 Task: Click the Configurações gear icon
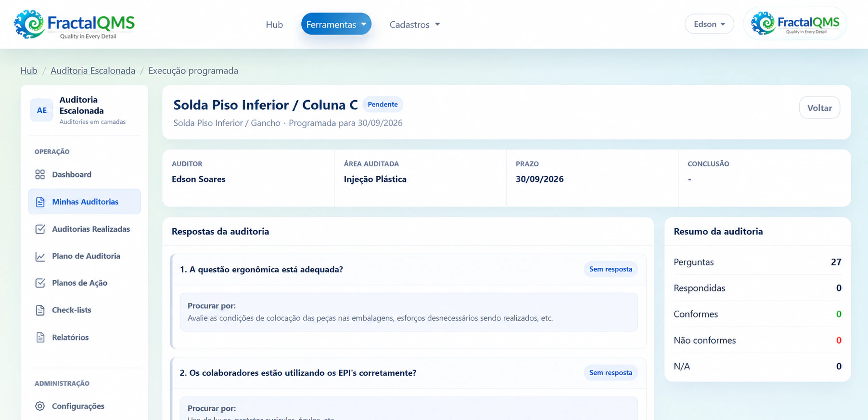(40, 406)
